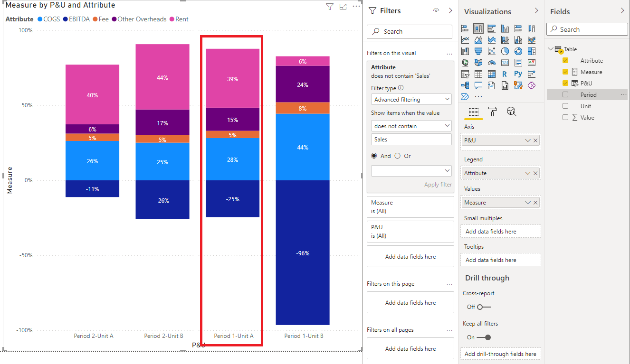Open the Analytics magnifier tab
This screenshot has width=630, height=364.
tap(512, 112)
